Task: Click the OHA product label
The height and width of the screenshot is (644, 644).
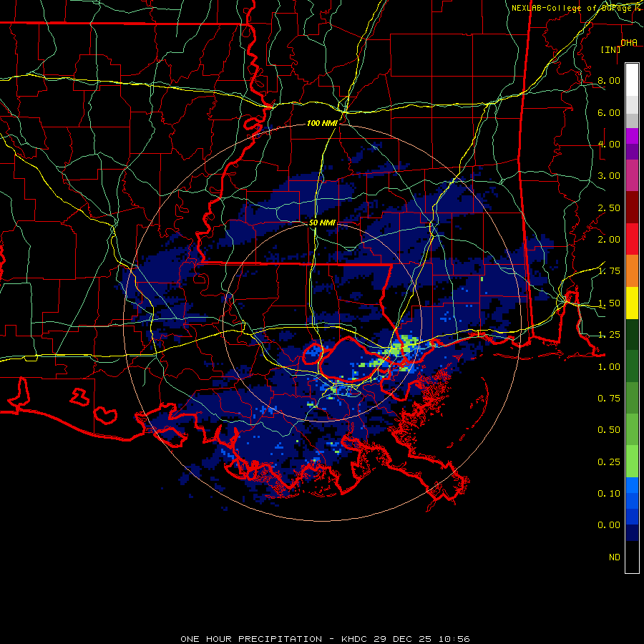Action: 629,42
